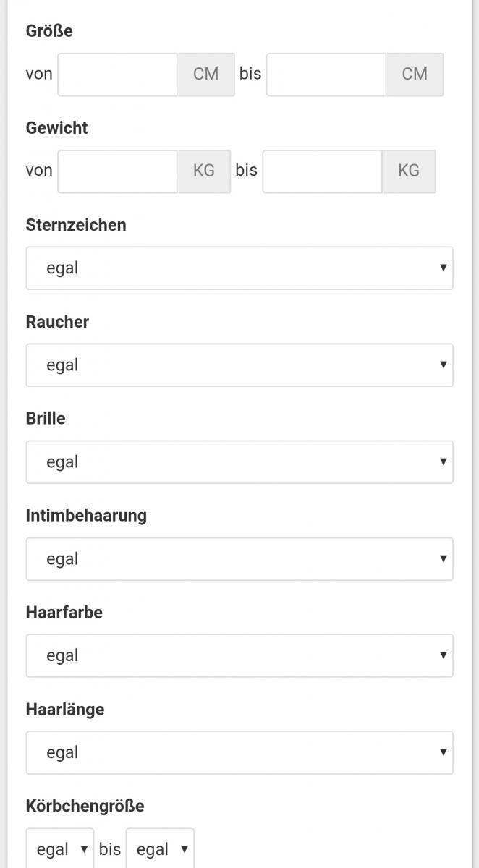Click the CM unit label after Größe 'bis'
479x868 pixels.
coord(415,75)
